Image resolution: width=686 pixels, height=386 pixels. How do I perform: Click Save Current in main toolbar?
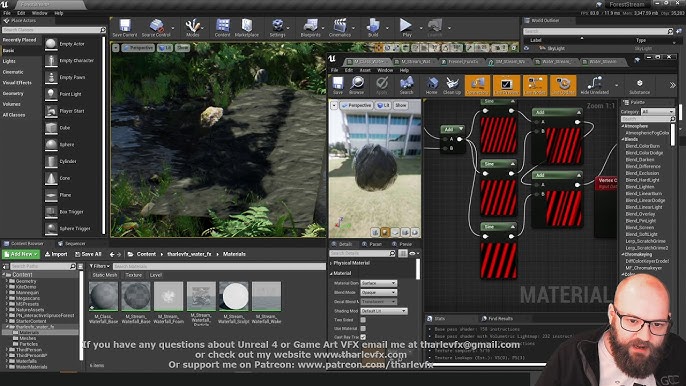tap(125, 28)
